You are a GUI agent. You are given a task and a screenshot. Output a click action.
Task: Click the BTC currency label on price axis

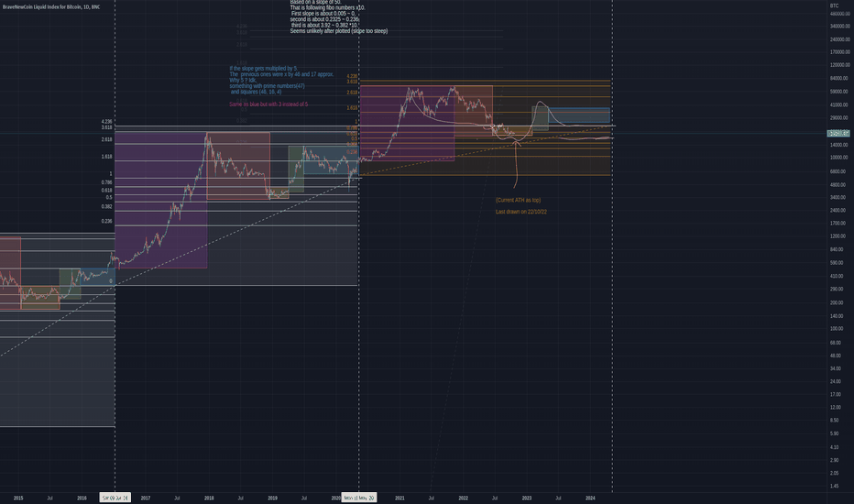coord(835,5)
